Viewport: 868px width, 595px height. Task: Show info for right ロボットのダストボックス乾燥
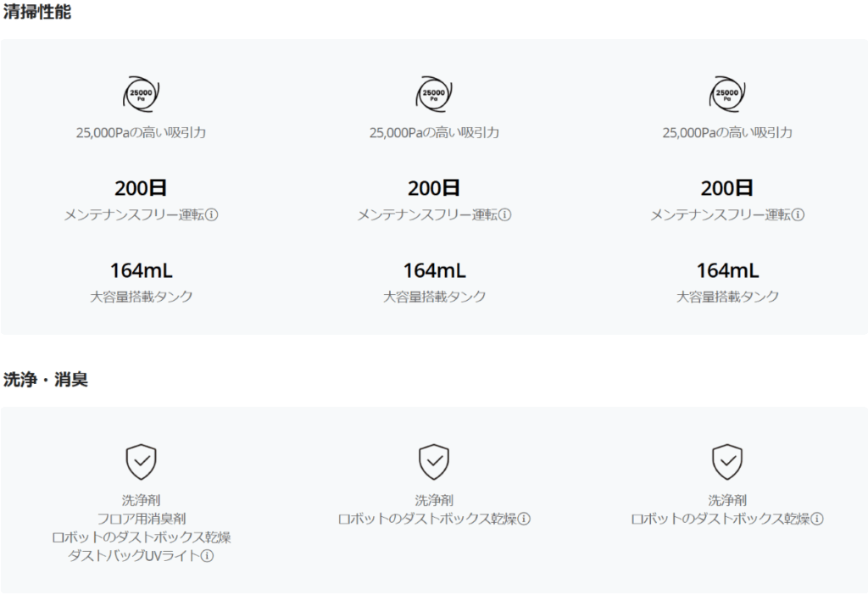tap(817, 519)
